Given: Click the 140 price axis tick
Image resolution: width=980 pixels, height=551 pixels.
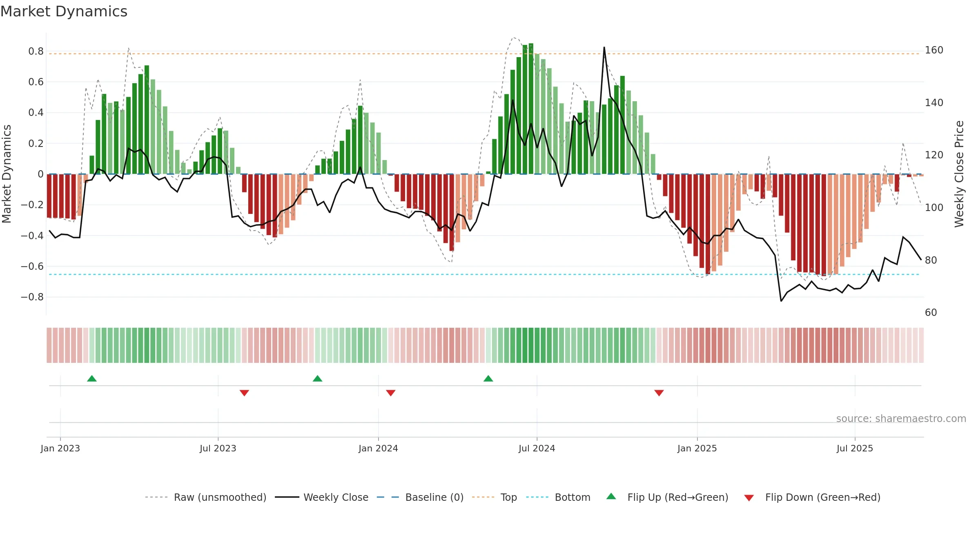Looking at the screenshot, I should 934,102.
